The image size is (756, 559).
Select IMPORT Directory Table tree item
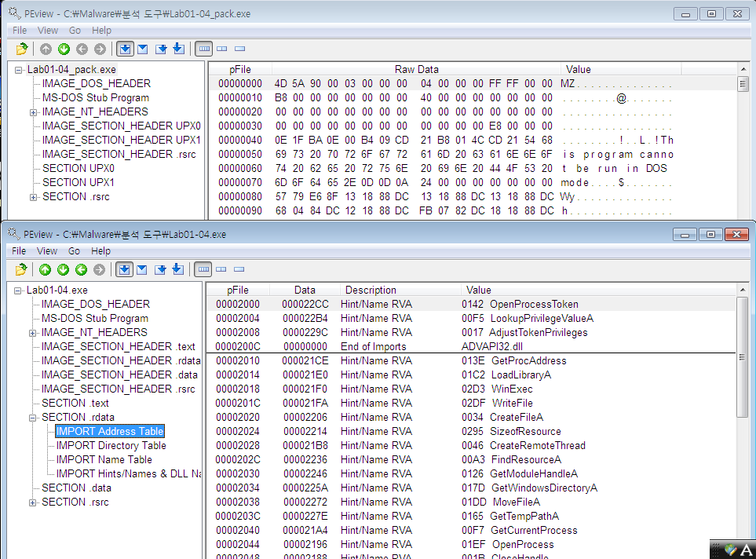click(111, 446)
